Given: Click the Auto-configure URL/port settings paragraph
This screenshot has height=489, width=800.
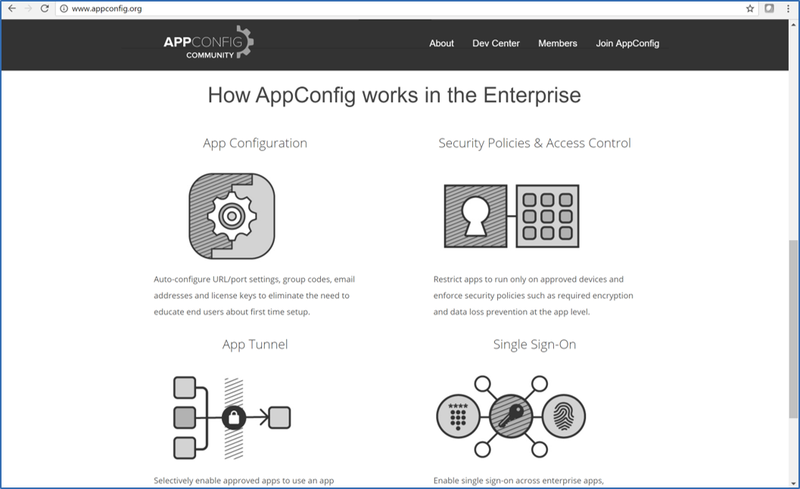Looking at the screenshot, I should (254, 296).
